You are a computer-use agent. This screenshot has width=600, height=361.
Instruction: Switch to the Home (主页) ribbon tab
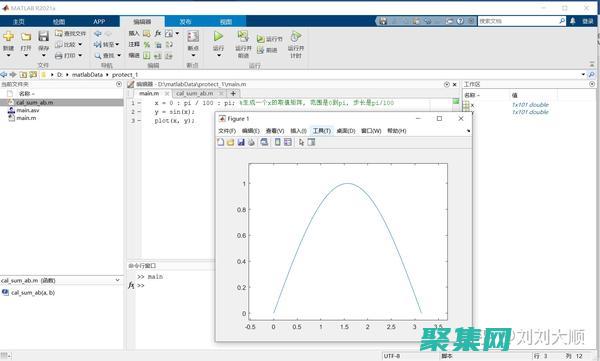pos(18,22)
